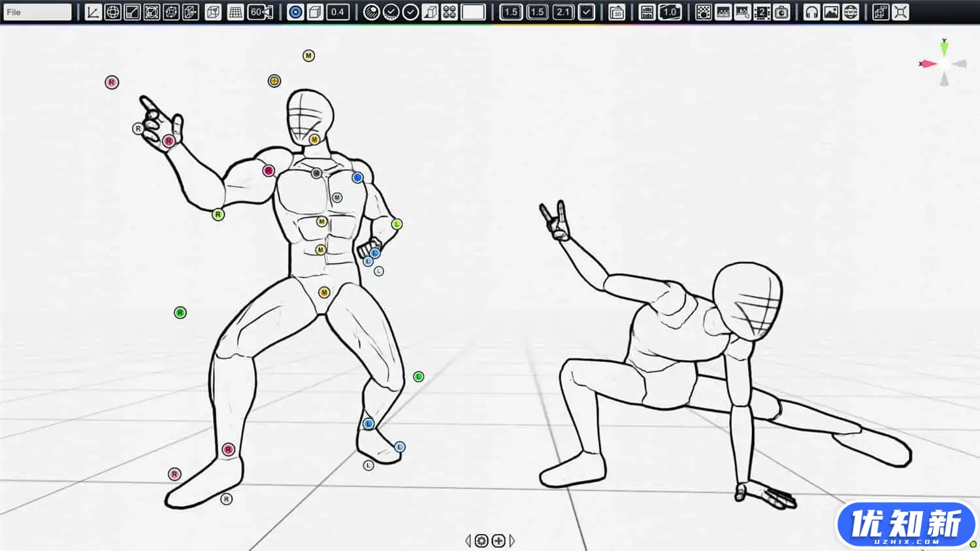This screenshot has height=551, width=980.
Task: Select white R marker beside raised fingers
Action: click(x=138, y=129)
